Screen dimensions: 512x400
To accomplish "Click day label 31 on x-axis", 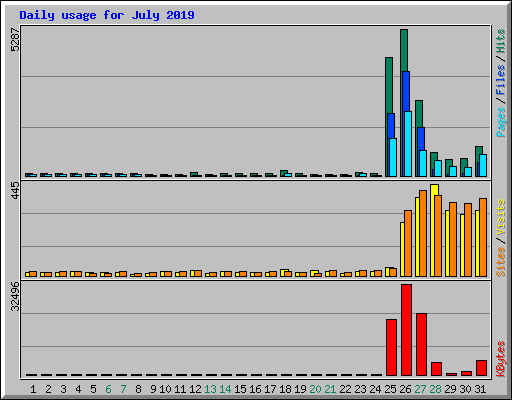I will [x=480, y=389].
